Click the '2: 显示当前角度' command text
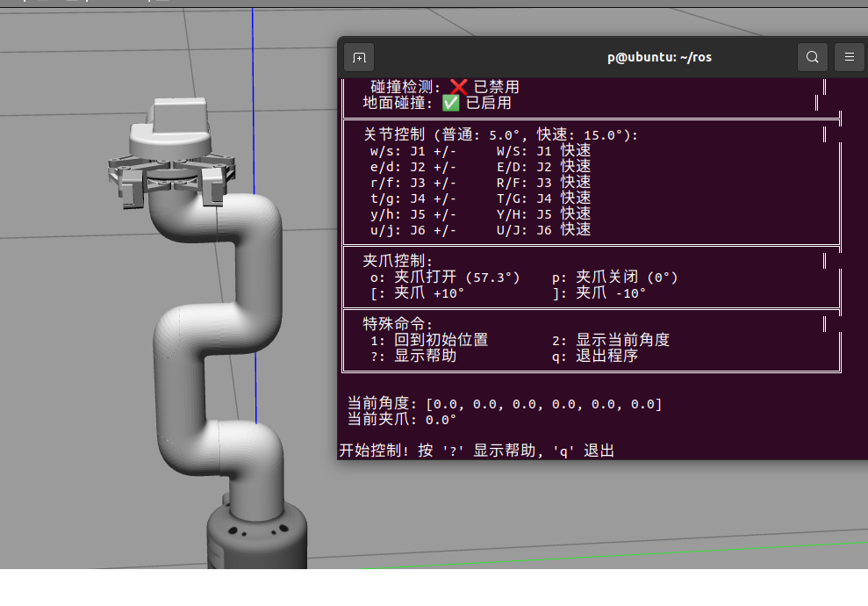Screen dimensions: 868x606 [611, 340]
